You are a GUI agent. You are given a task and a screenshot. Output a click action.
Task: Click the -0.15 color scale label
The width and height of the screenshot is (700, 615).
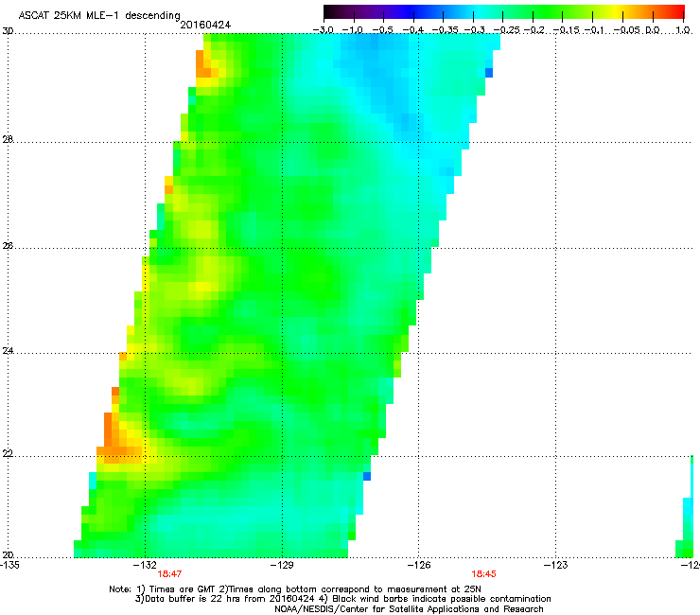[566, 30]
